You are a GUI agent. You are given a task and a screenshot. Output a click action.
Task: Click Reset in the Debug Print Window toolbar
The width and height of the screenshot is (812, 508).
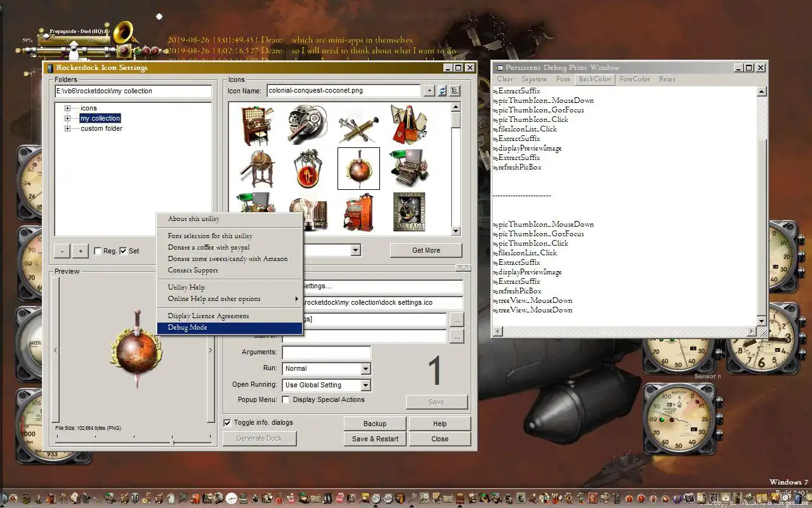(x=667, y=79)
